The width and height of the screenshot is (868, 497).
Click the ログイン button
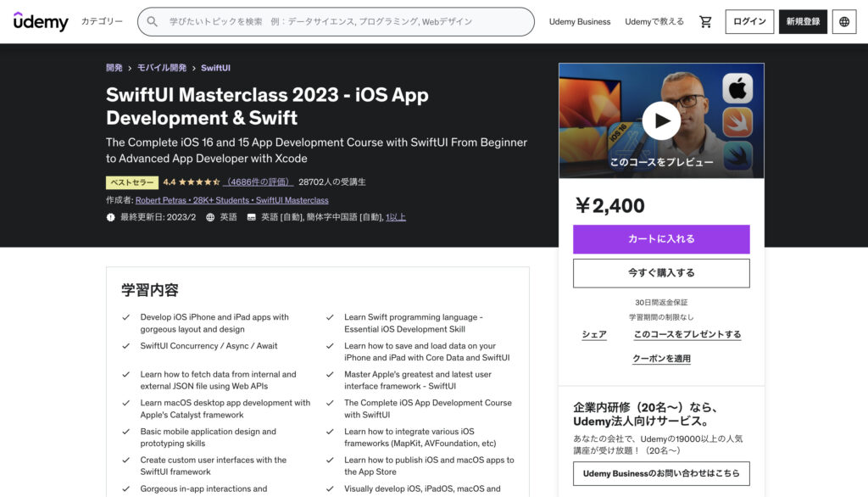pos(749,21)
